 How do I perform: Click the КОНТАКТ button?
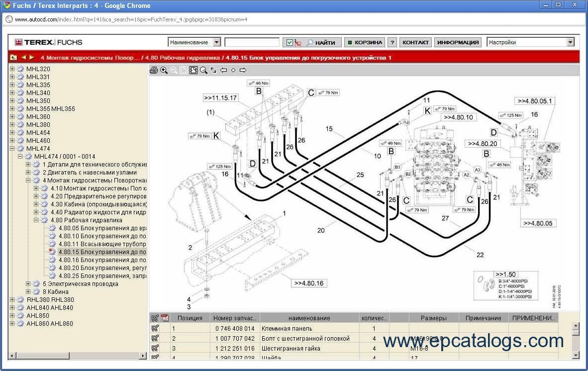coord(415,42)
